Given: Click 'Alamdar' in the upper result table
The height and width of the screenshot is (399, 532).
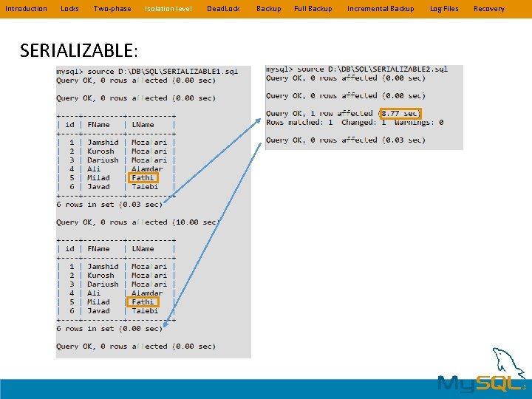Looking at the screenshot, I should 147,169.
